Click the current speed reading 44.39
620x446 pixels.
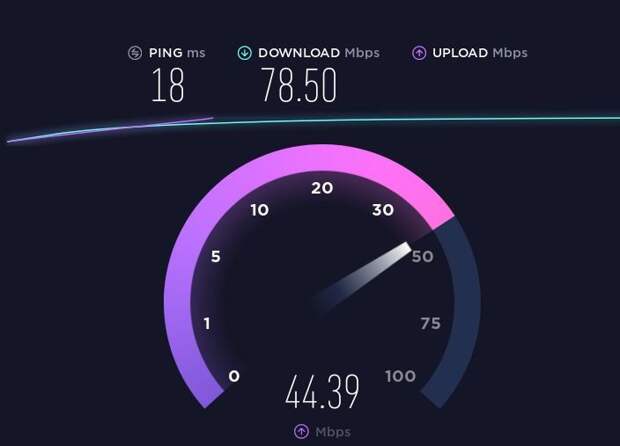322,391
